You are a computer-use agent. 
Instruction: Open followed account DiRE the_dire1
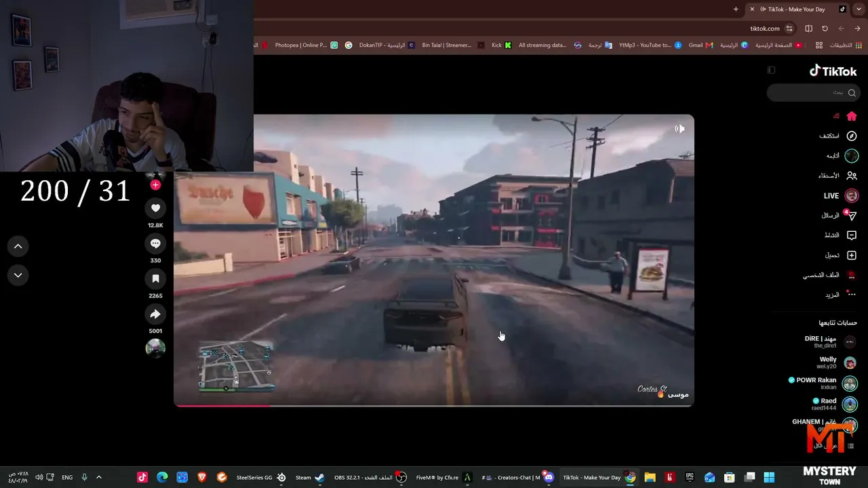click(830, 342)
